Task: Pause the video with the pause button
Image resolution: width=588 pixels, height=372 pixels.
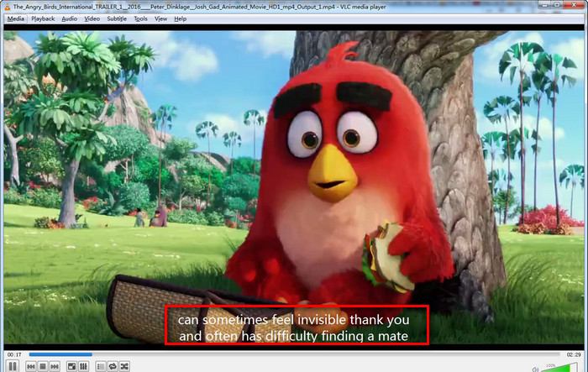Action: pyautogui.click(x=12, y=366)
